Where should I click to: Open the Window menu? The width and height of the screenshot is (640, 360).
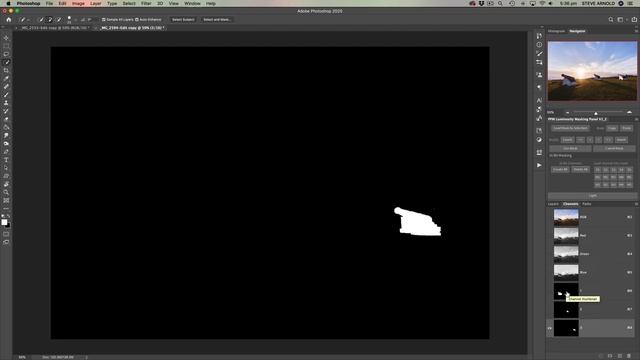tap(192, 3)
